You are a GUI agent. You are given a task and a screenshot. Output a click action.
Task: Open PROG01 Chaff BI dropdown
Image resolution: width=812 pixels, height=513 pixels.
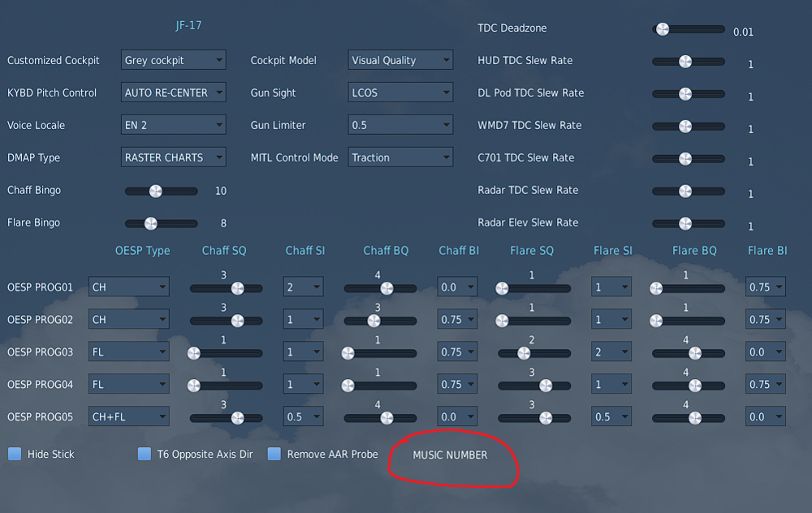click(x=457, y=287)
